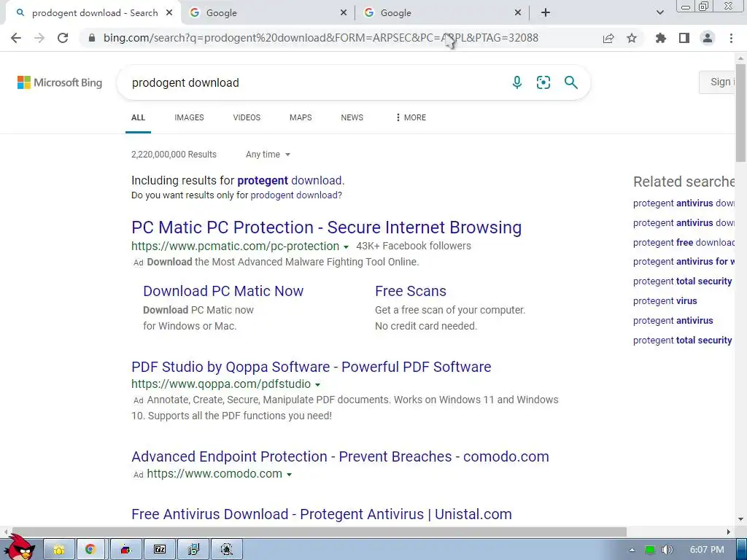Image resolution: width=747 pixels, height=560 pixels.
Task: Open the volume speaker tray icon
Action: click(667, 550)
